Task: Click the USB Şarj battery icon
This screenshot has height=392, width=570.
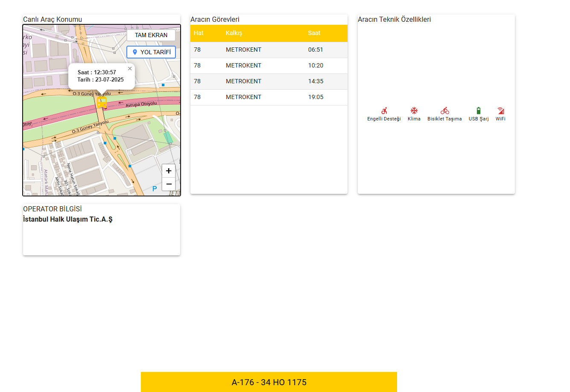Action: click(x=479, y=111)
